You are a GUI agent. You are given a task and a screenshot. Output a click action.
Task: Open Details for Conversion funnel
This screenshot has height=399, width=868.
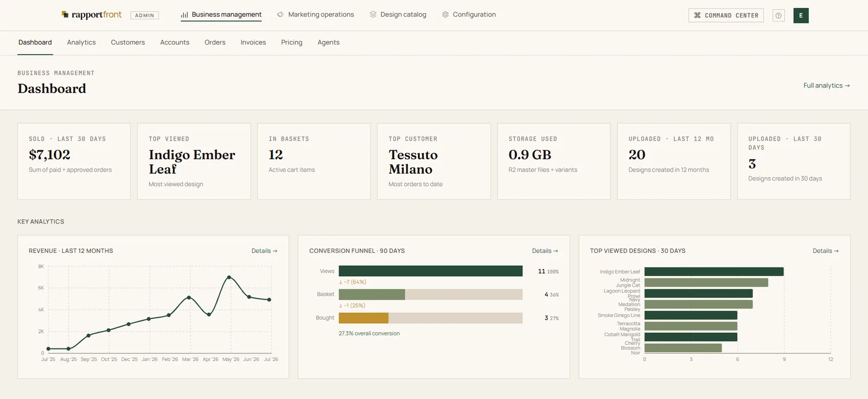coord(545,251)
